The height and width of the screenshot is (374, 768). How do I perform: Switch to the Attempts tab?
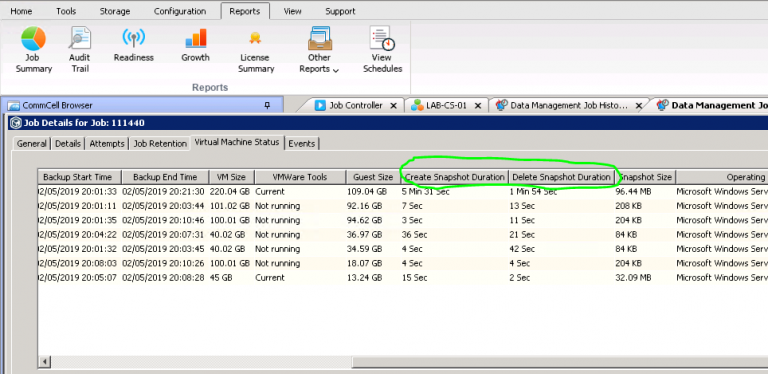pos(107,143)
